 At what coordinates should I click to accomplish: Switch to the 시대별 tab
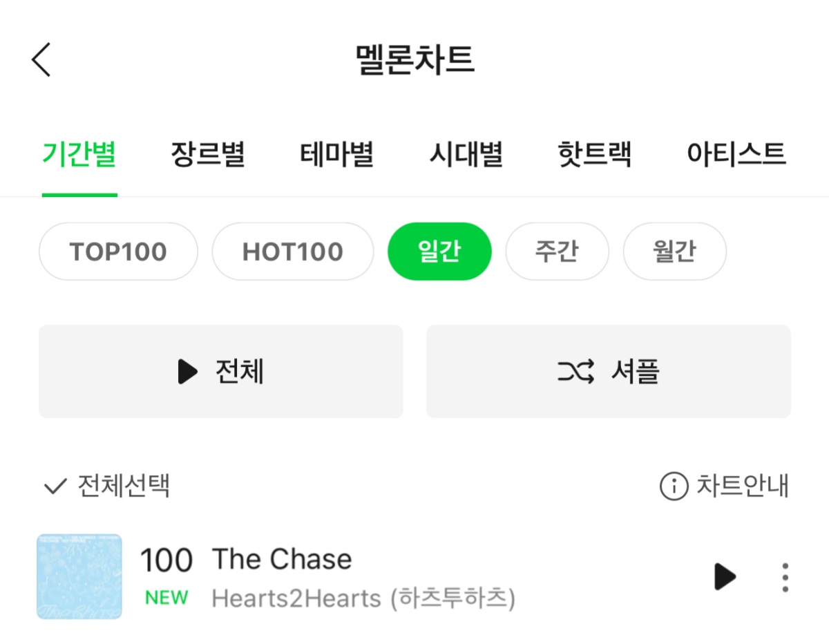[x=466, y=153]
